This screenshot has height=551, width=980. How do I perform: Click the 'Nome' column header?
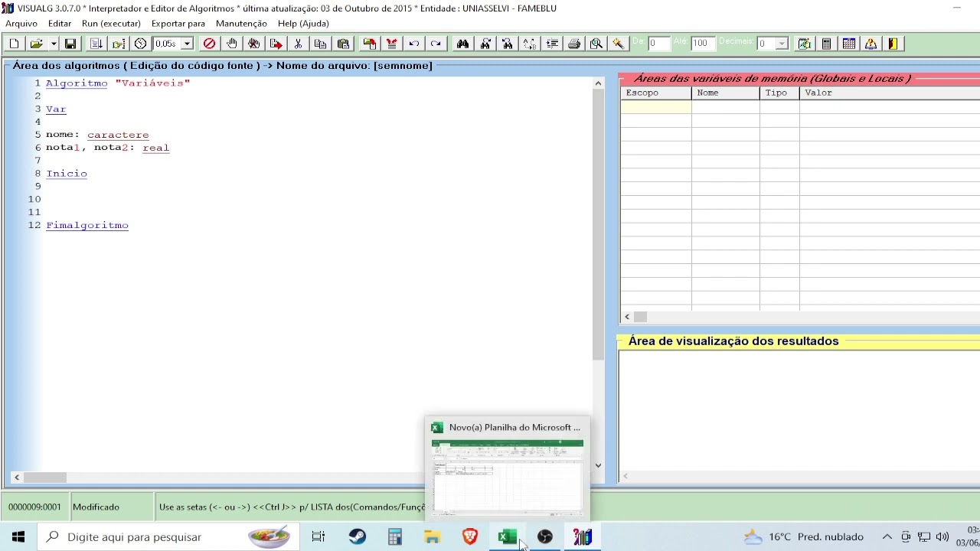pyautogui.click(x=726, y=93)
